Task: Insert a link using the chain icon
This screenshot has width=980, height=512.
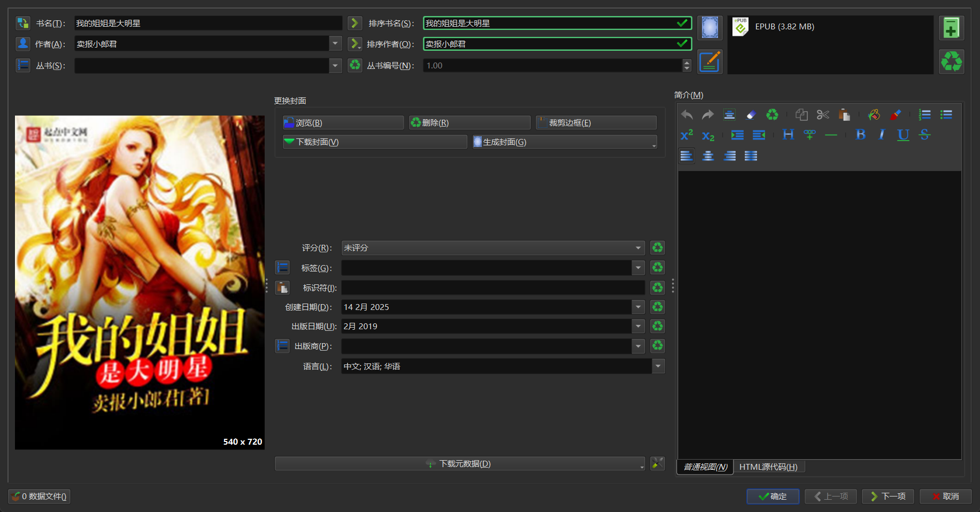Action: pos(809,135)
